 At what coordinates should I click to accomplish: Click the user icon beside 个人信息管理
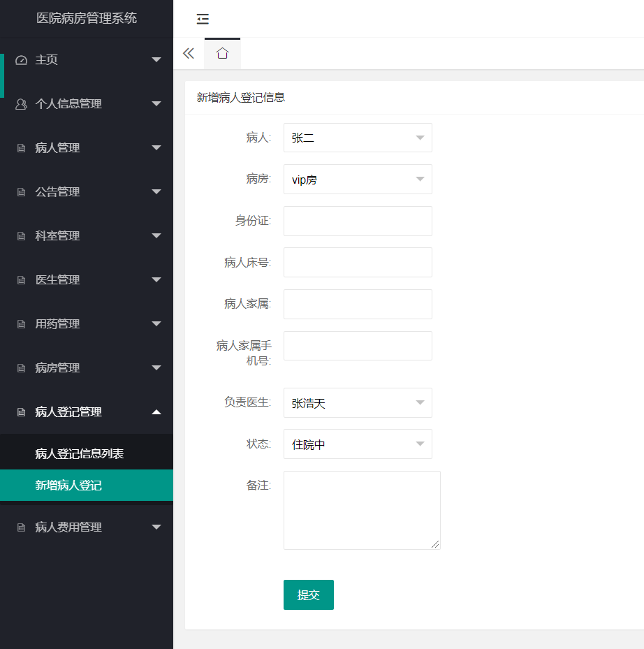[21, 104]
